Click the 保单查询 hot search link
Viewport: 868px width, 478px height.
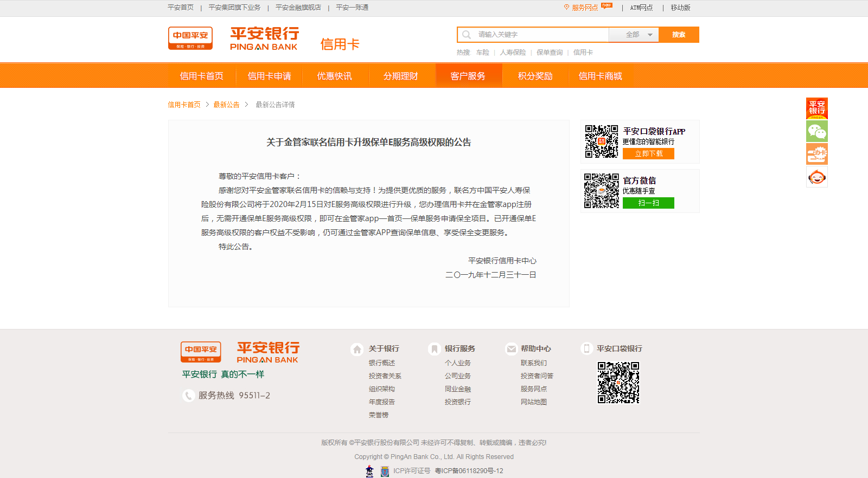(x=550, y=53)
